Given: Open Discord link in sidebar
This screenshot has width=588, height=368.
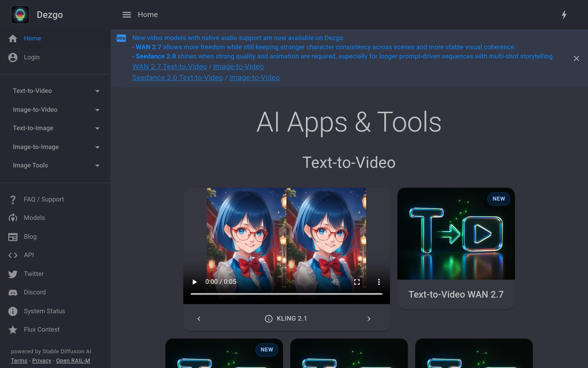Looking at the screenshot, I should coord(55,292).
